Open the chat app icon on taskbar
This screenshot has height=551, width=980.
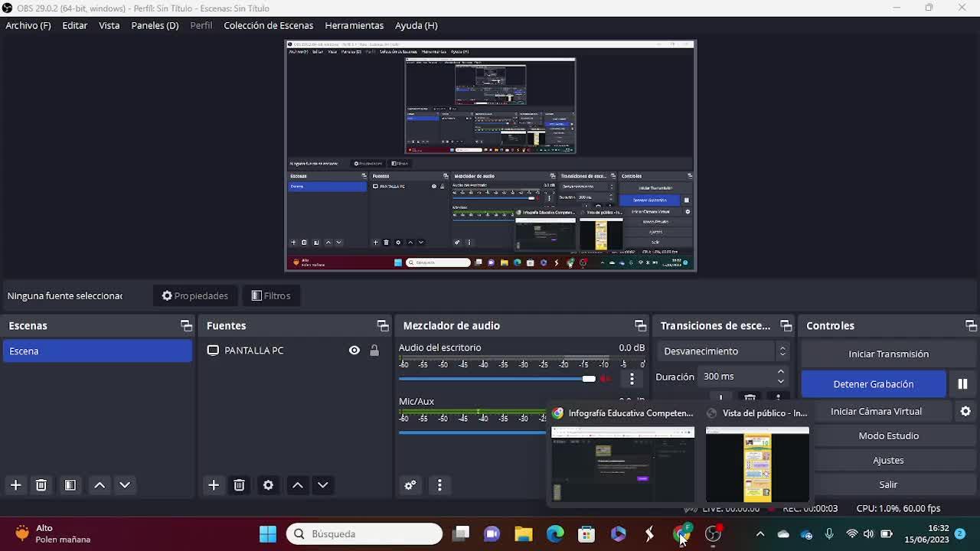(492, 533)
